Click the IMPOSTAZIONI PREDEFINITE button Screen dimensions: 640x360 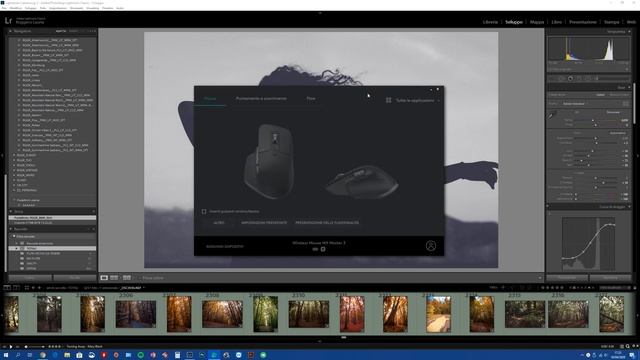[x=264, y=223]
